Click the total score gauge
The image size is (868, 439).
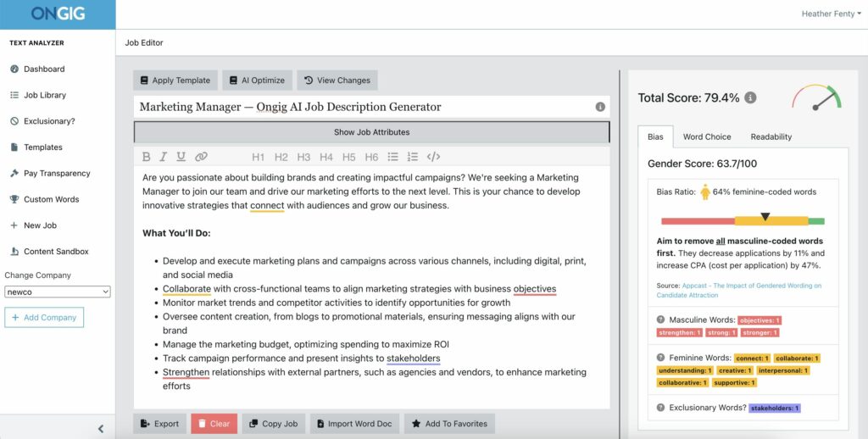[816, 97]
